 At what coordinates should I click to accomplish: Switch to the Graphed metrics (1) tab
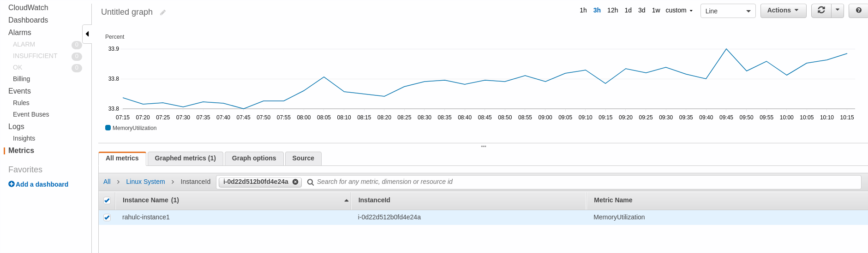[185, 158]
